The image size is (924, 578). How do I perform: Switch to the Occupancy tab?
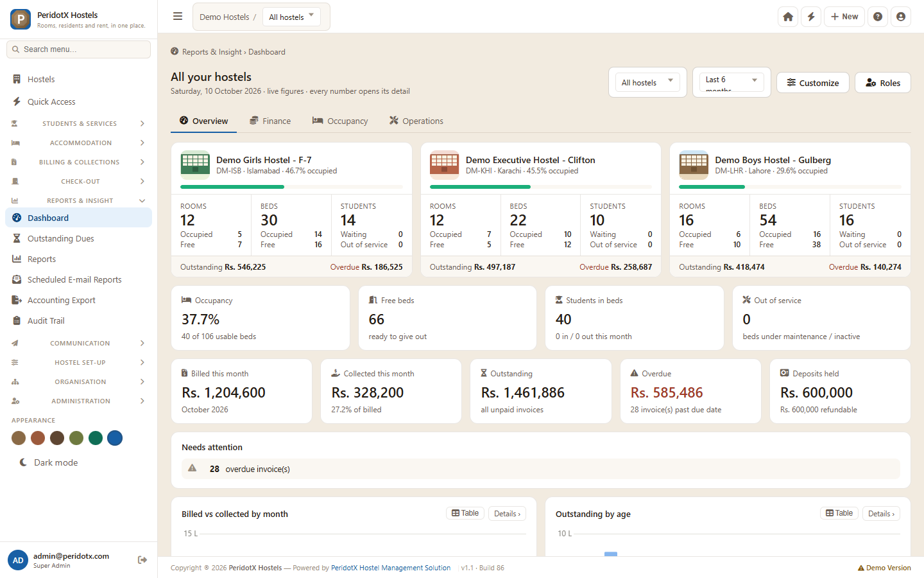click(340, 121)
